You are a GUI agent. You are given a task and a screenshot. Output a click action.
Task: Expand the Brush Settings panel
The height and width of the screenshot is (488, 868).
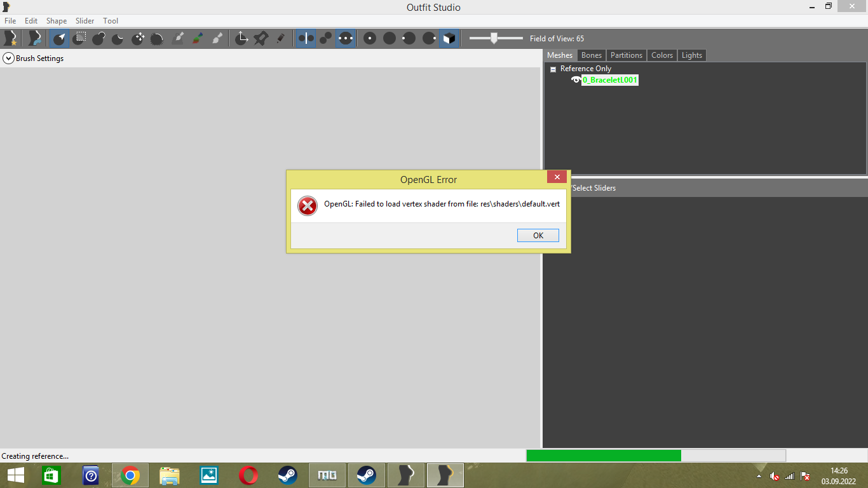pyautogui.click(x=8, y=58)
